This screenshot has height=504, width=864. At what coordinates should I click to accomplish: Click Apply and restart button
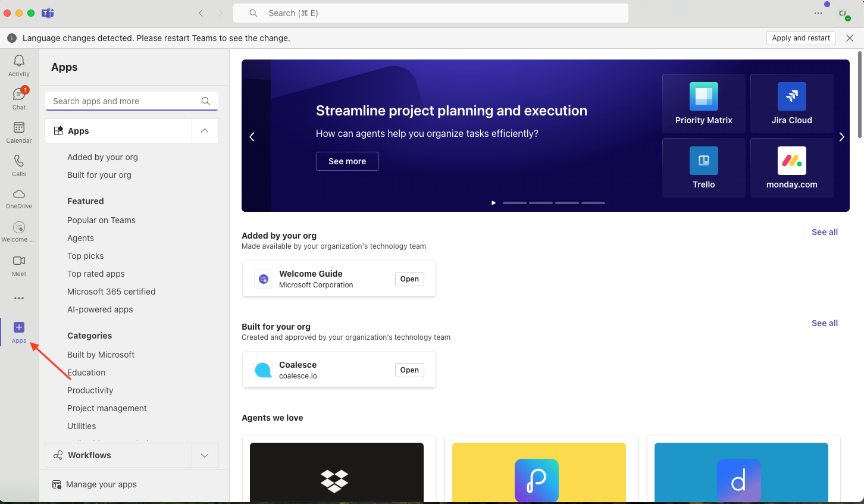(x=800, y=38)
